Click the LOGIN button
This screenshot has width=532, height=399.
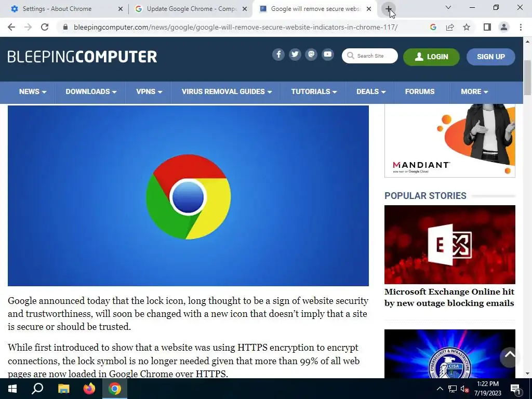[431, 57]
